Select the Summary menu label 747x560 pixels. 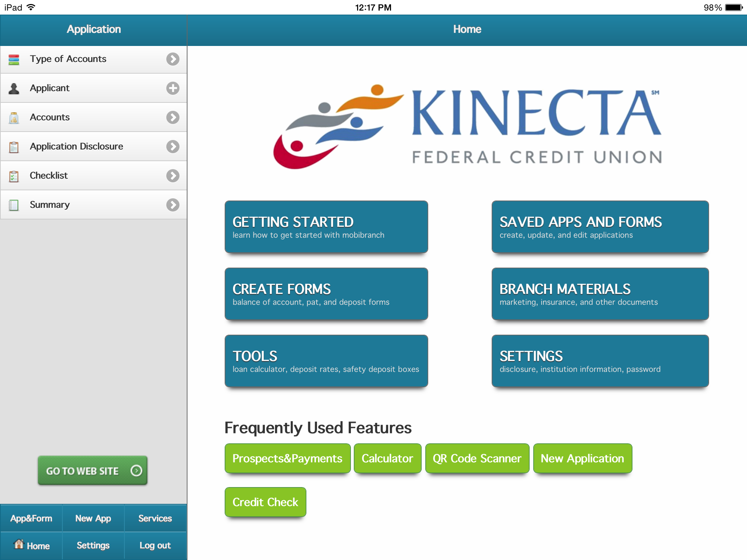[50, 205]
